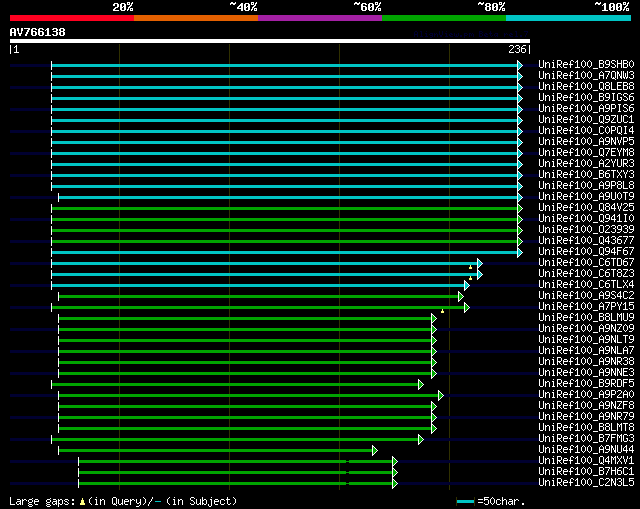Viewport: 640px width, 509px height.
Task: Click the UniRef100_B7FMG3 label
Action: tap(586, 439)
